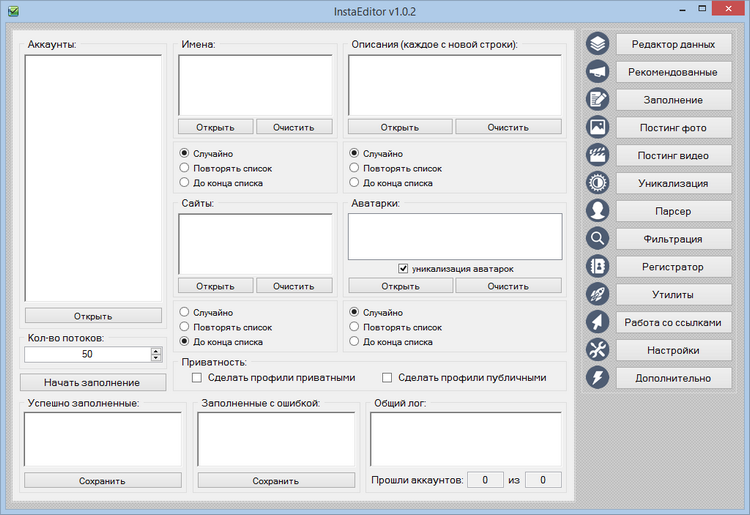Click the layers icon beside Редактор данных

click(x=598, y=44)
